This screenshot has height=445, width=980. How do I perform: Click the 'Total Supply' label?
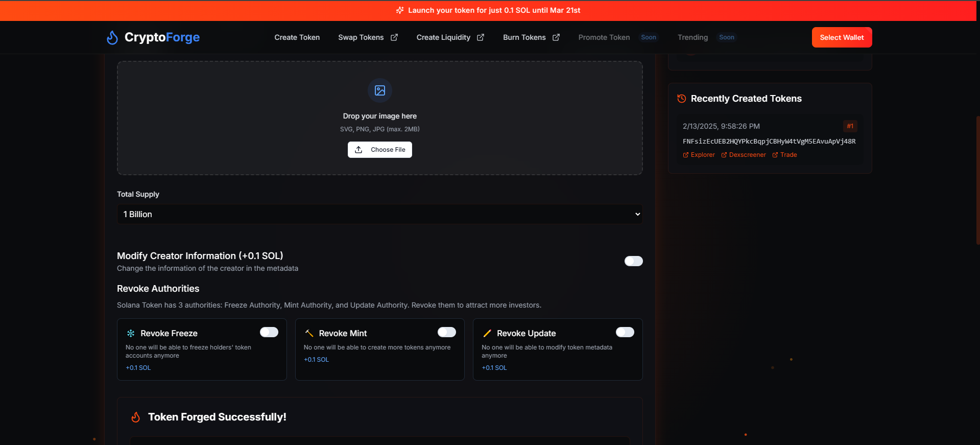[138, 194]
